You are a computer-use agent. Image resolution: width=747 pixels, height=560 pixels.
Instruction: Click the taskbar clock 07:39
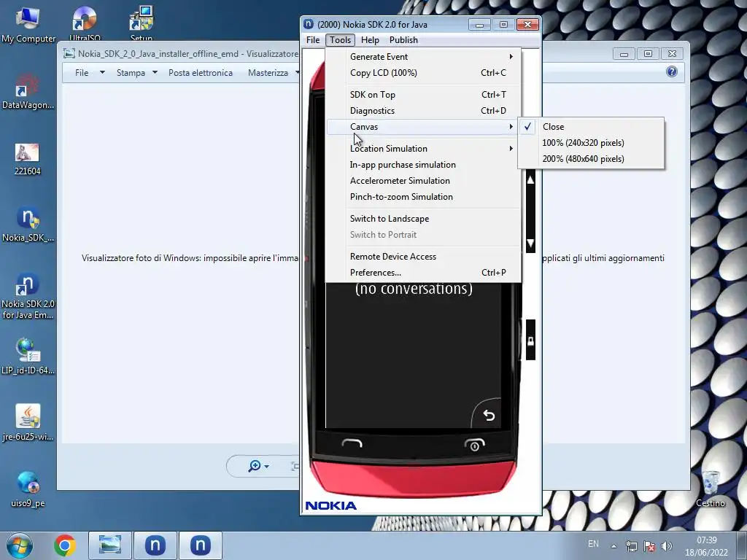706,540
